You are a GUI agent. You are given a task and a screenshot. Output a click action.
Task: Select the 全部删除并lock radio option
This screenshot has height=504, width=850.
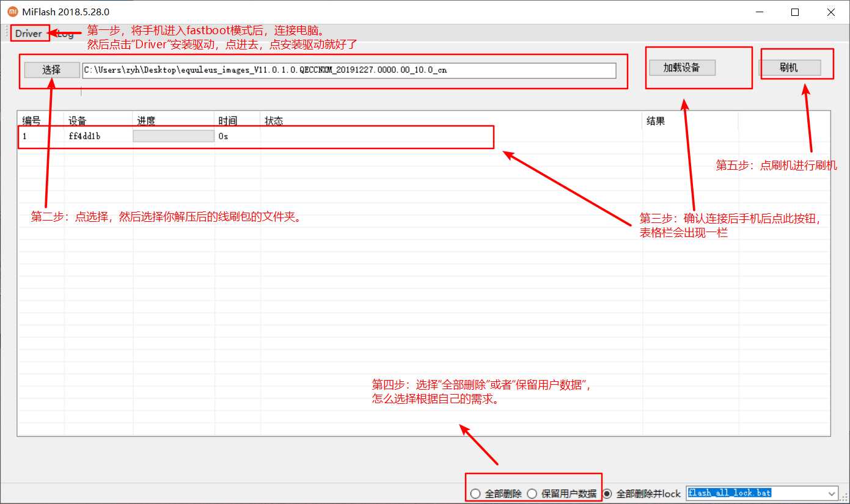(x=607, y=494)
